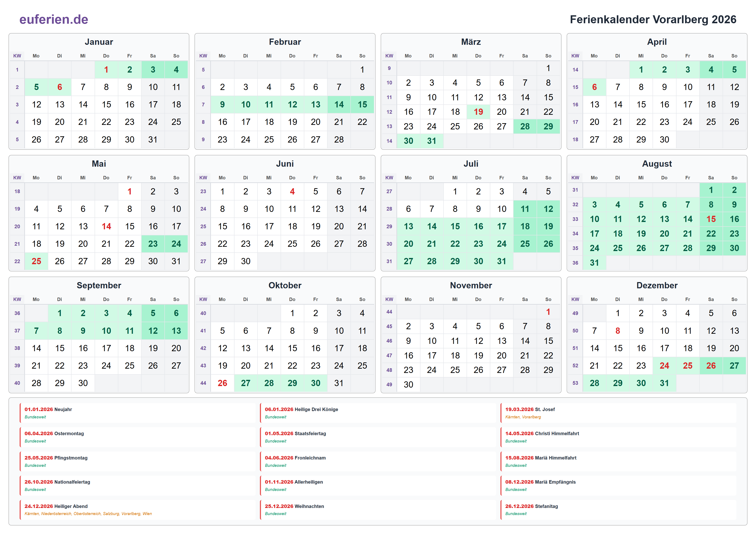Image resolution: width=756 pixels, height=534 pixels.
Task: Select the Januar month heading
Action: tap(99, 42)
